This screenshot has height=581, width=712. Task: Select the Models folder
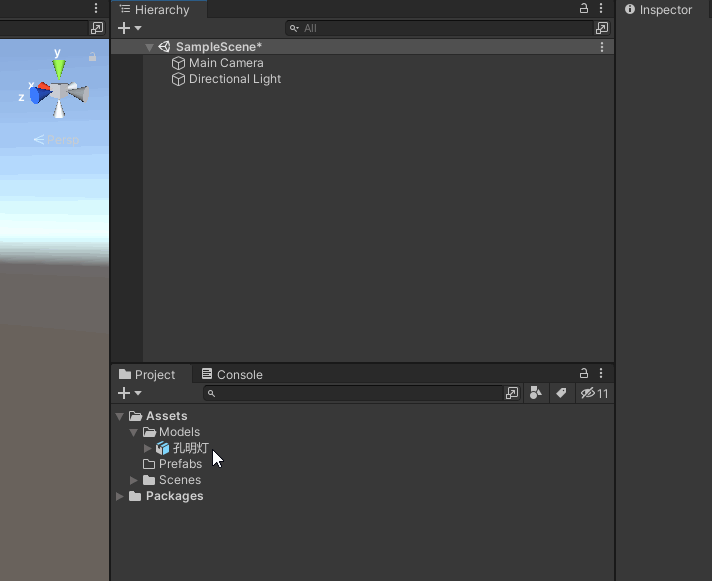point(179,432)
